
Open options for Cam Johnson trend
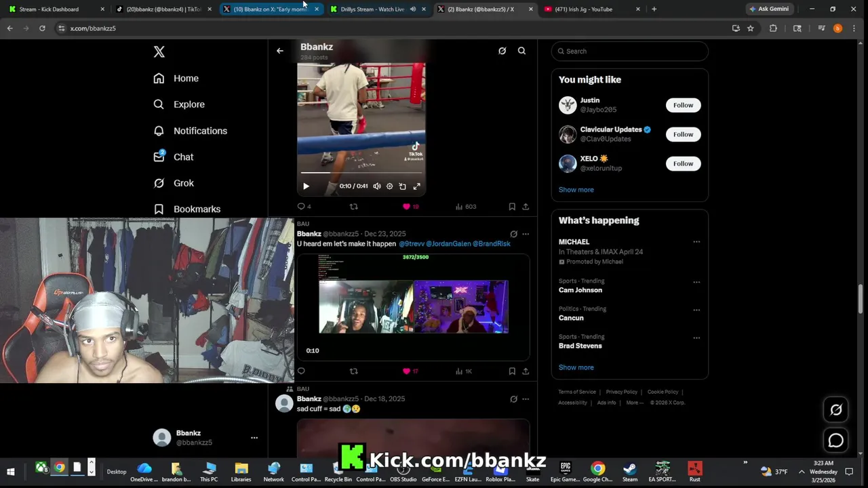click(x=696, y=282)
